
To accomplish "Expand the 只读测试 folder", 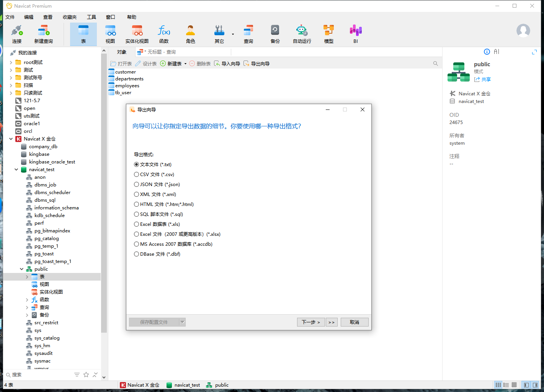I will coord(11,93).
